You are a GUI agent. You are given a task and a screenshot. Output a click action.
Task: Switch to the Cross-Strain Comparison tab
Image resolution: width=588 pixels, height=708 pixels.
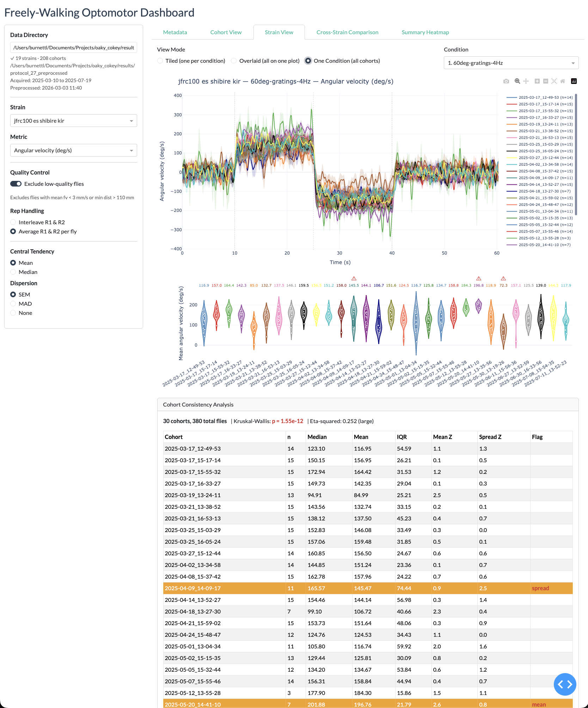(x=347, y=32)
